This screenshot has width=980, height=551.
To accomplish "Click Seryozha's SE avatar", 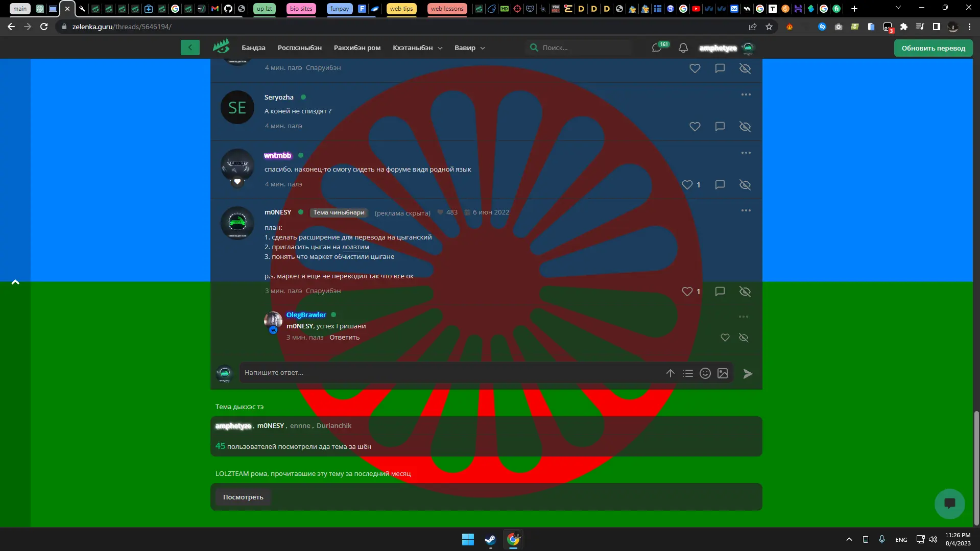I will point(237,107).
